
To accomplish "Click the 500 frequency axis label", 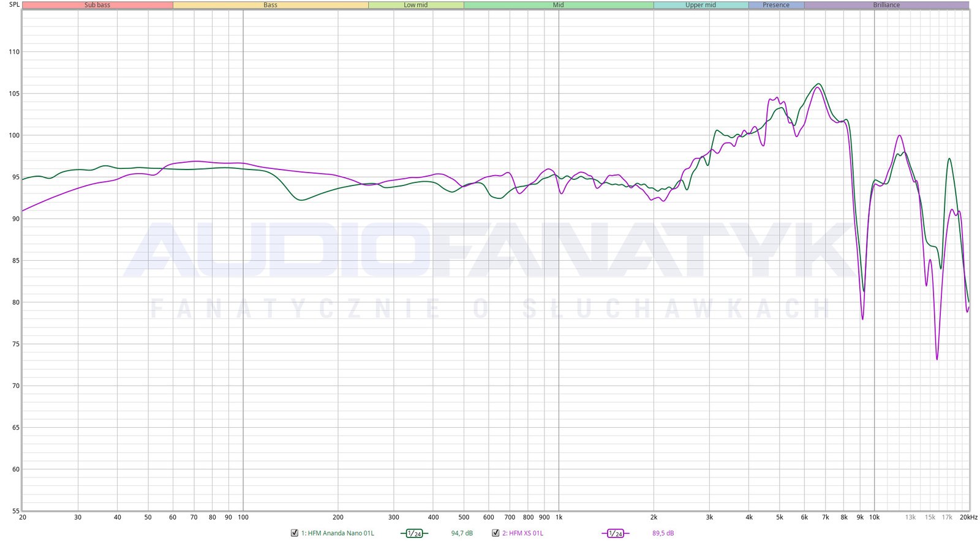I will click(x=464, y=517).
